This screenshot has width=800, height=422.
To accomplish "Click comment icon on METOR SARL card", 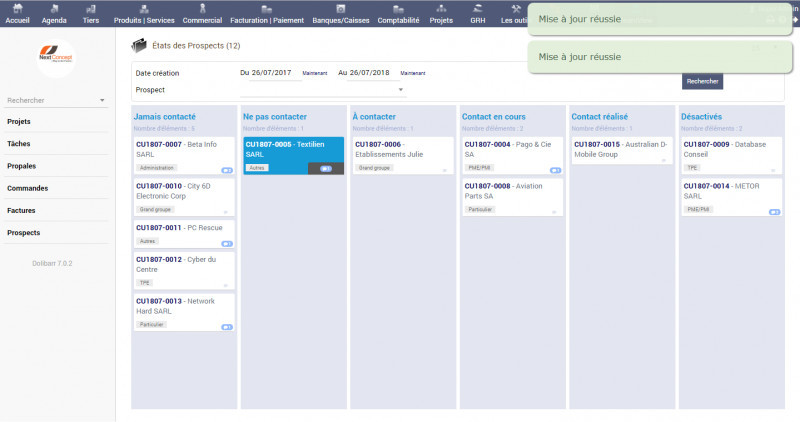I will (774, 212).
